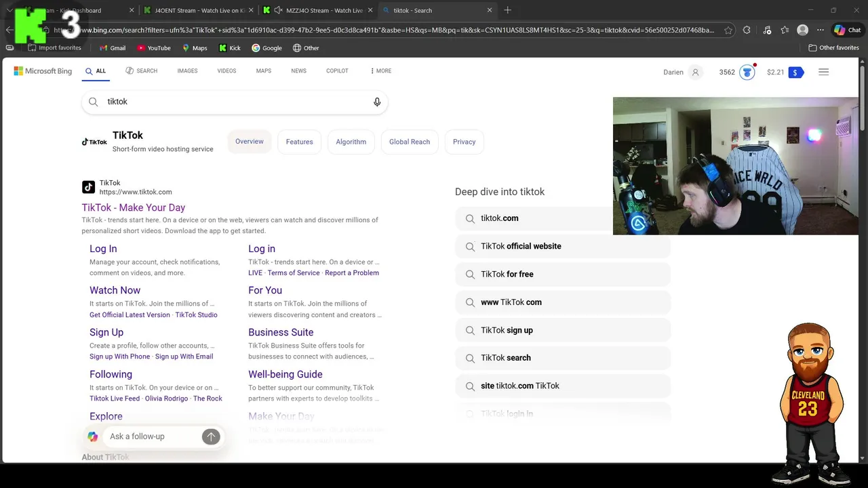Click the Olivia Rodrigo link
Screen dimensions: 868x488
click(x=166, y=399)
